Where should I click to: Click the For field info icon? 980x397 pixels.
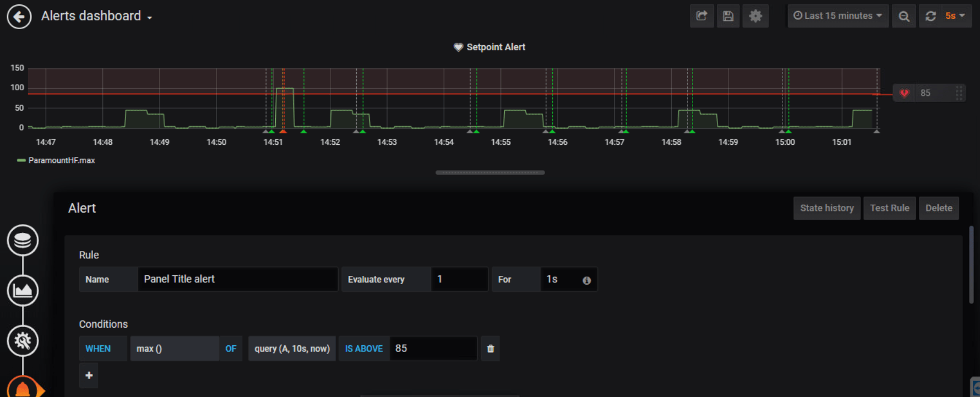tap(587, 280)
